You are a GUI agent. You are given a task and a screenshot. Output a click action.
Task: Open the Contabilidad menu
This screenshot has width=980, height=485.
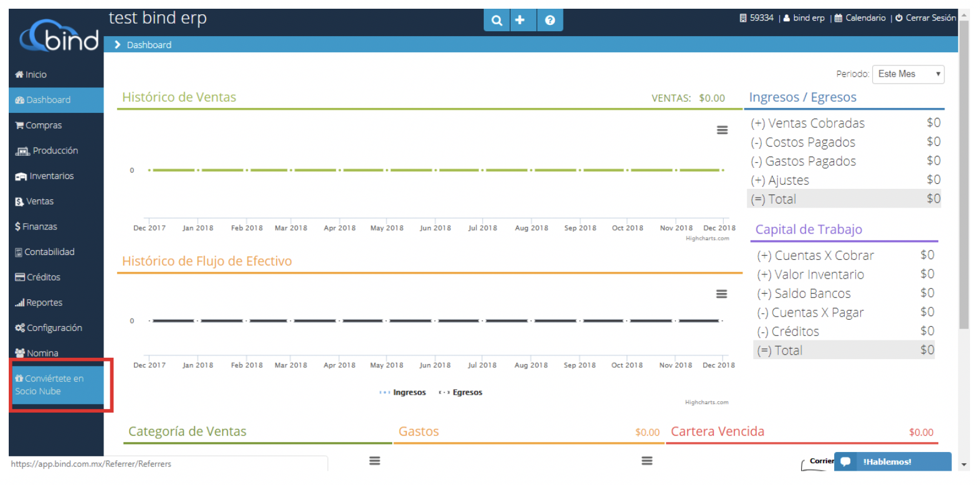tap(56, 252)
